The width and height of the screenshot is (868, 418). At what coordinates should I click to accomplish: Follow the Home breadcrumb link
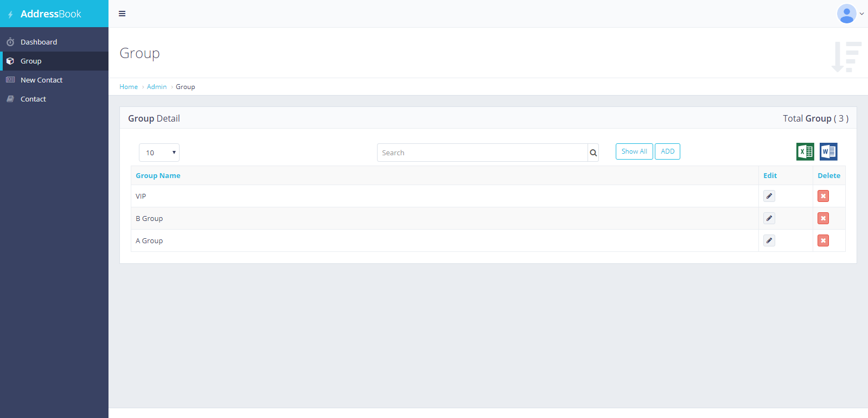coord(129,87)
